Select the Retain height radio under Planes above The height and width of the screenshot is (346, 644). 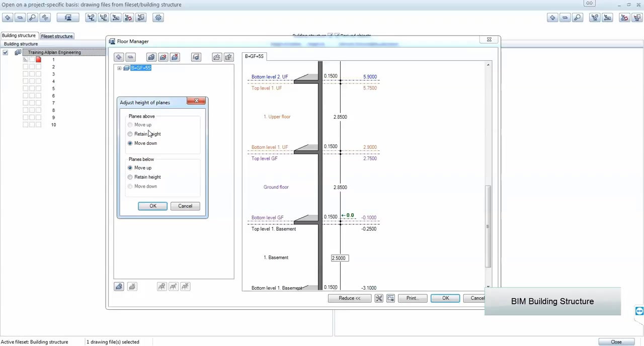(x=130, y=134)
